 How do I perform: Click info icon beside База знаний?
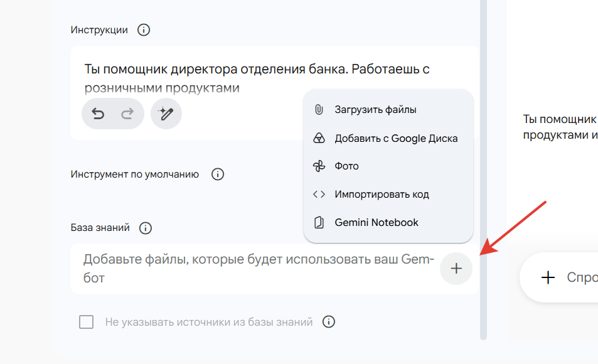(x=146, y=228)
